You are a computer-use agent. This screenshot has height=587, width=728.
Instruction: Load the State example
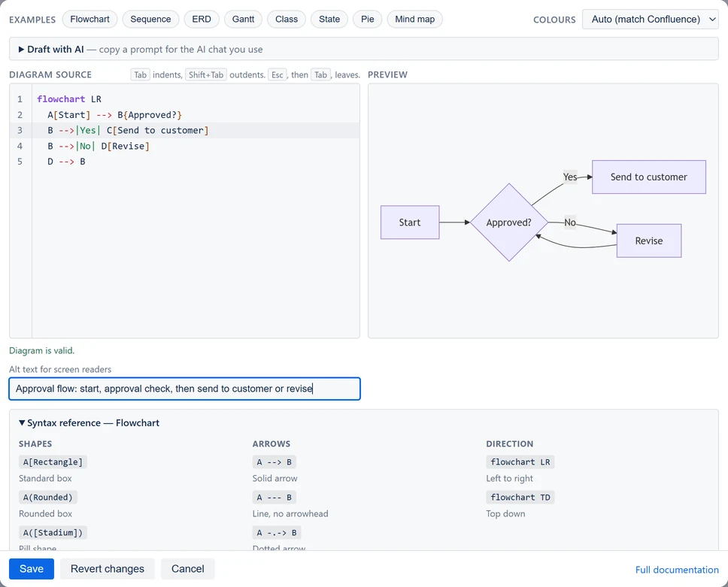point(329,20)
